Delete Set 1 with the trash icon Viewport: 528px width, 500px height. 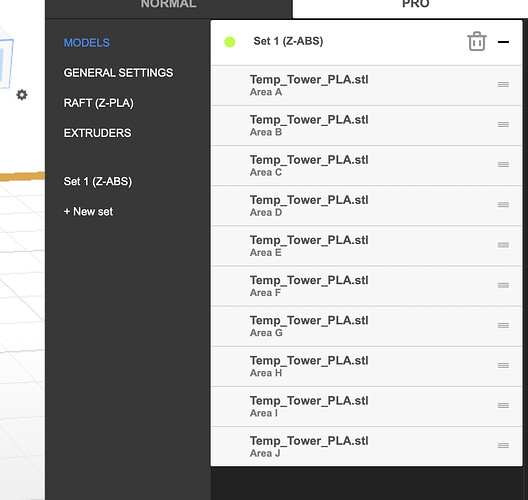(x=477, y=41)
